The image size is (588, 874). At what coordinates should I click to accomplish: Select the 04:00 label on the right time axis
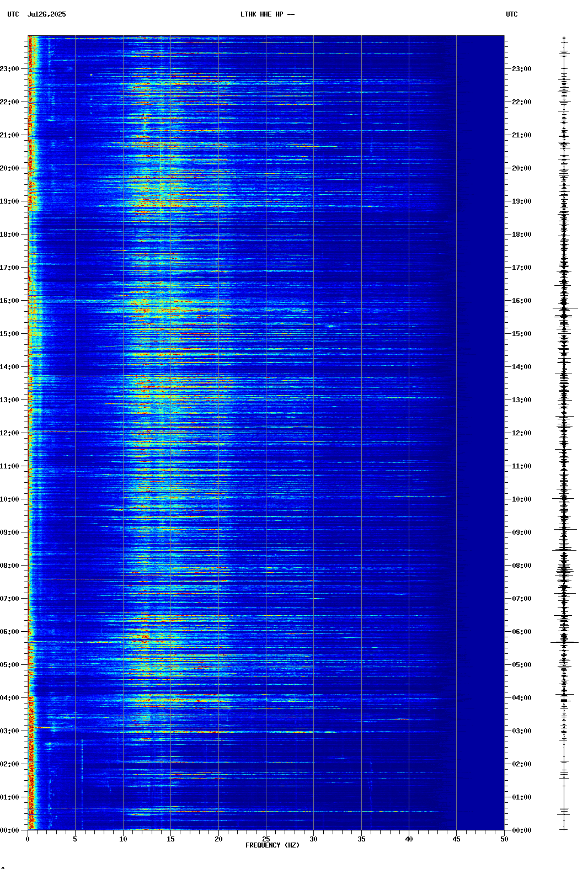(522, 698)
